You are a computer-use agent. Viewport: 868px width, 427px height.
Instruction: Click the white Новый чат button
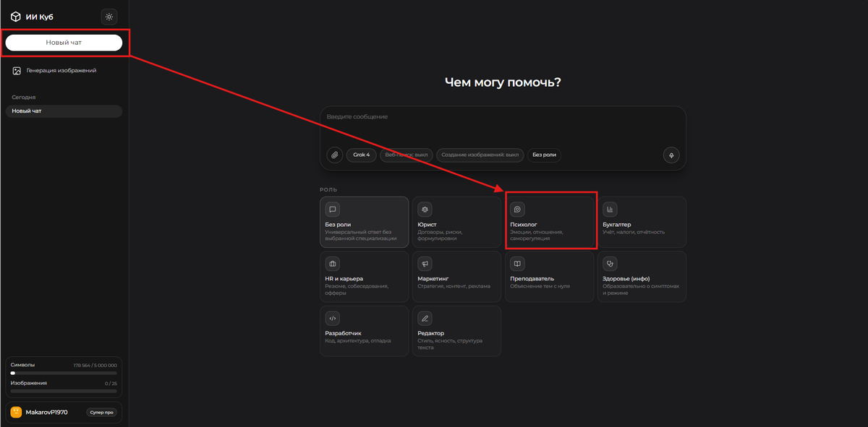pyautogui.click(x=64, y=43)
